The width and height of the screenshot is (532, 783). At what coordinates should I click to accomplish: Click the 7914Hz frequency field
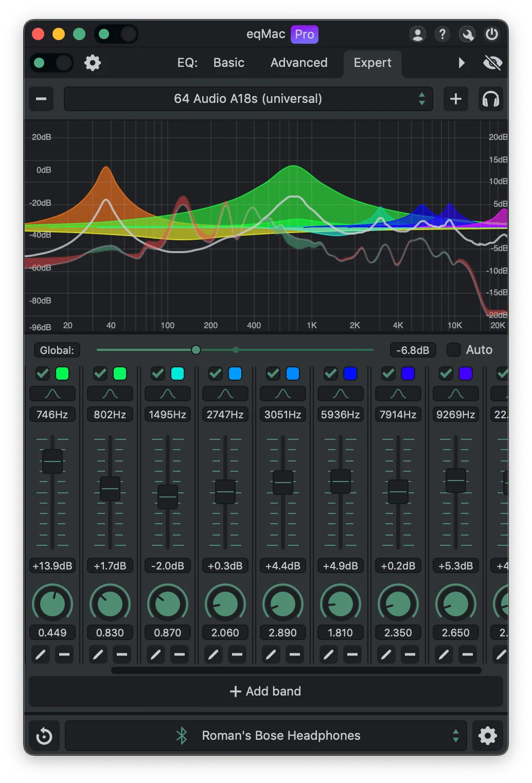point(398,415)
